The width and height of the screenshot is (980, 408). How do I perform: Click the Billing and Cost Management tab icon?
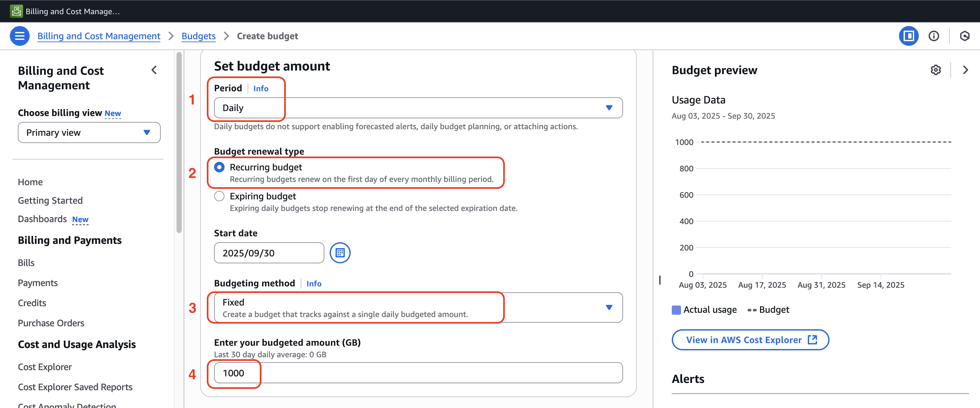(16, 11)
